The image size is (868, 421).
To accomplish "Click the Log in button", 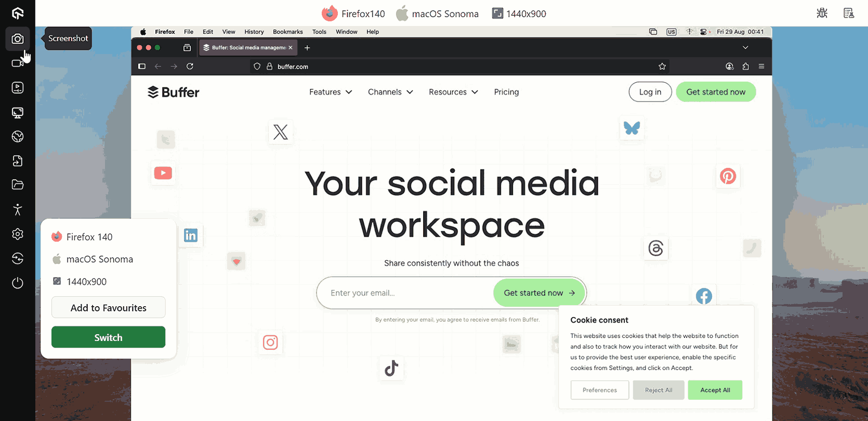I will (650, 92).
